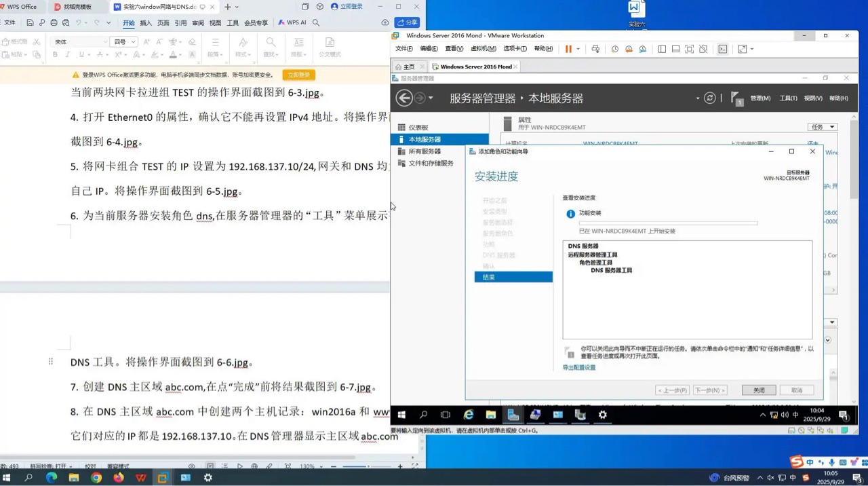
Task: Open the 任务 dropdown in properties panel
Action: (823, 127)
